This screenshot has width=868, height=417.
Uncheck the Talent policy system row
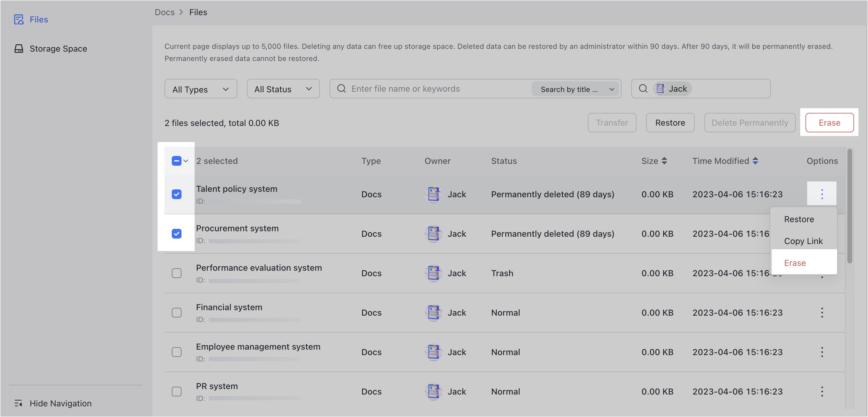coord(176,194)
